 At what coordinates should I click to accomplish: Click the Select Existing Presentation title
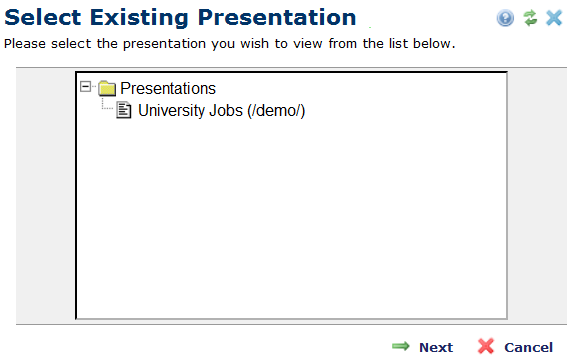[x=180, y=17]
